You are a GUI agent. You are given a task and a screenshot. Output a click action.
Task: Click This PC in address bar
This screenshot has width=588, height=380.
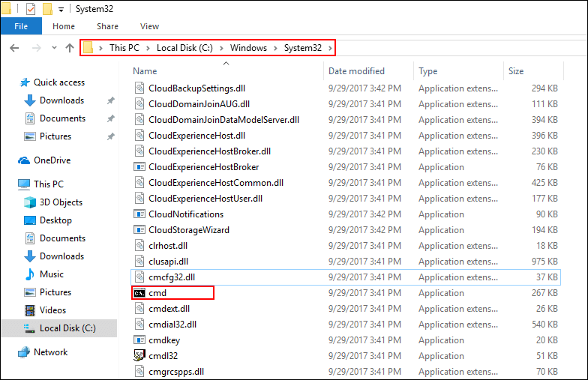(124, 48)
